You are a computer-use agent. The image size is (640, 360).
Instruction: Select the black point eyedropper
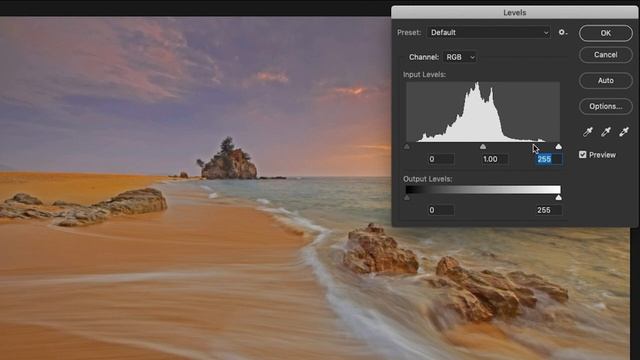point(588,131)
